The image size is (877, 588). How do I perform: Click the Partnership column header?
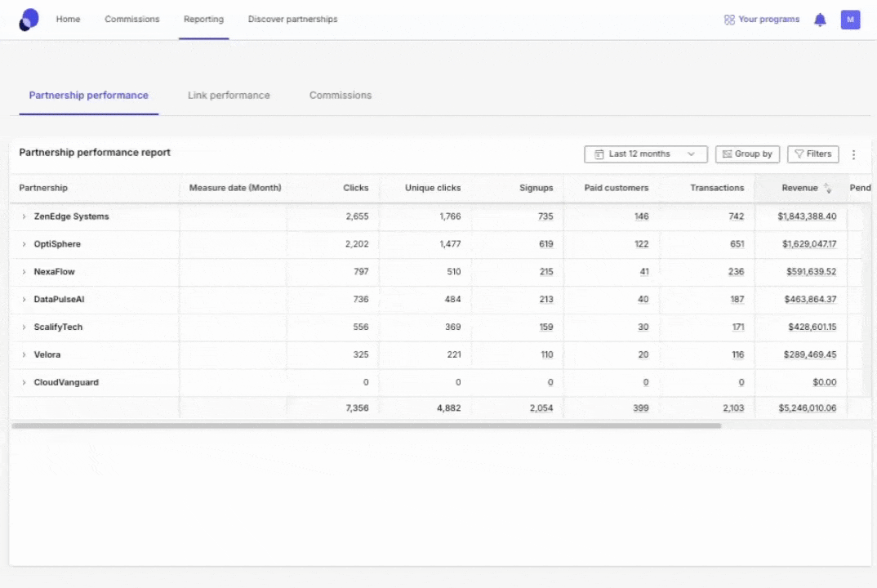tap(43, 188)
